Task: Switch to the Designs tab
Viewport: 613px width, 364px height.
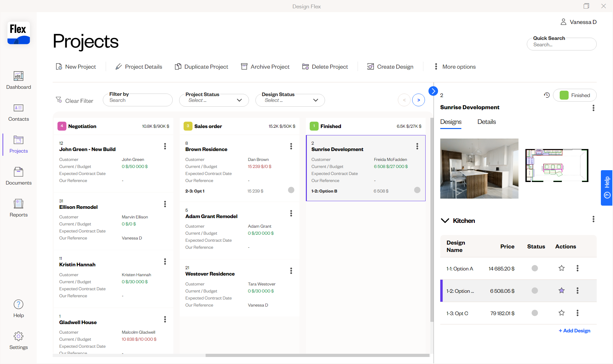Action: click(x=451, y=122)
